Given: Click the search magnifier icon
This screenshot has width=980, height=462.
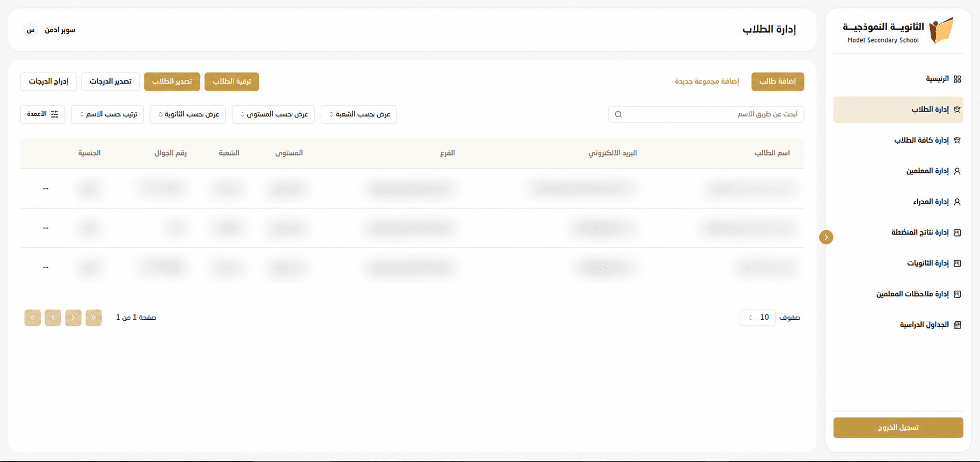Looking at the screenshot, I should coord(618,114).
